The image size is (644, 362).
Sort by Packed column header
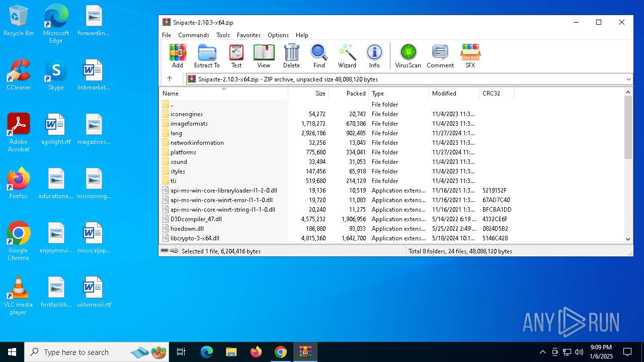pos(349,94)
